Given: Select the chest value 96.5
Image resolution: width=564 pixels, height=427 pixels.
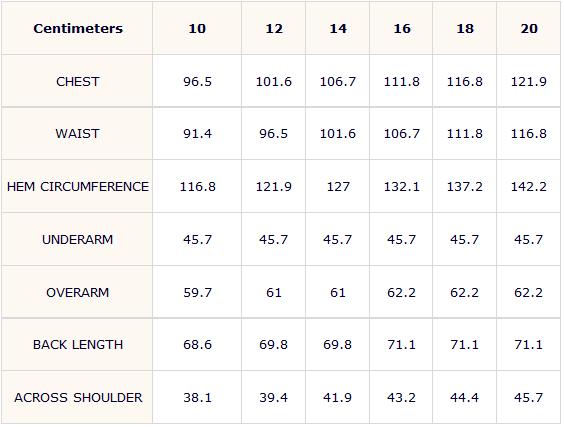Looking at the screenshot, I should pos(197,82).
